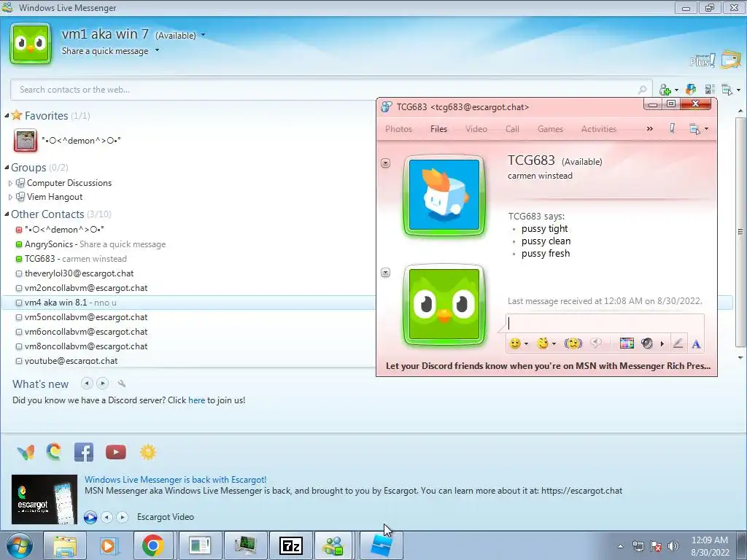Open the Messenger Plus! logo
747x560 pixels.
point(703,60)
